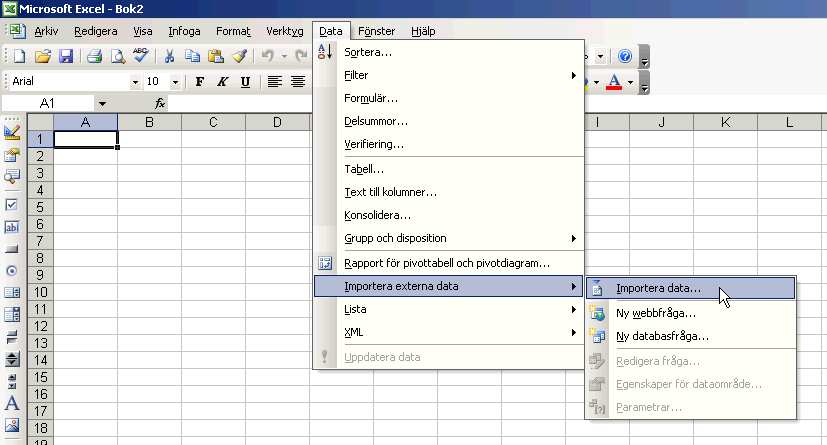Expand the XML submenu
Viewport: 827px width, 445px height.
pos(448,333)
